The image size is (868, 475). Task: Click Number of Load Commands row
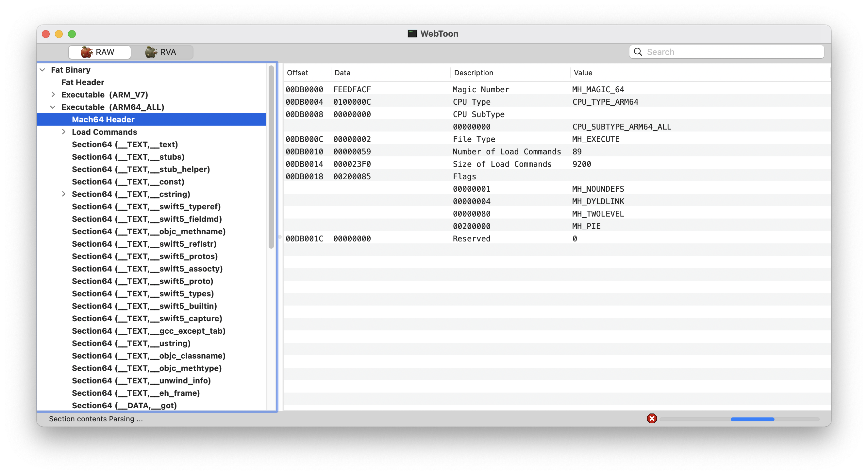point(557,151)
